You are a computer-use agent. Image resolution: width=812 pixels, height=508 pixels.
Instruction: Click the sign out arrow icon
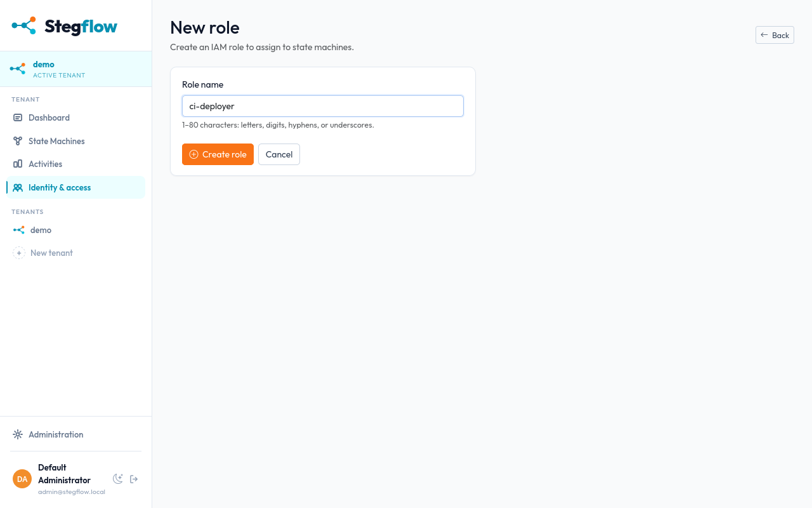coord(134,479)
